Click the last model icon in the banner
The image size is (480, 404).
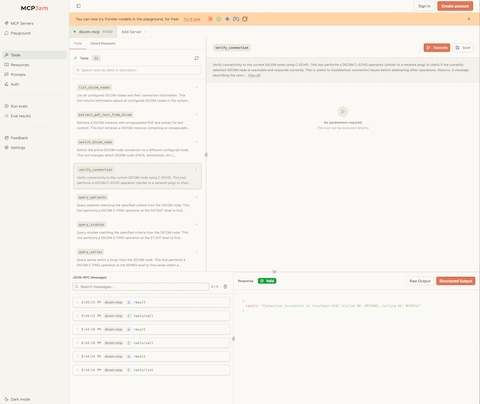pos(245,19)
